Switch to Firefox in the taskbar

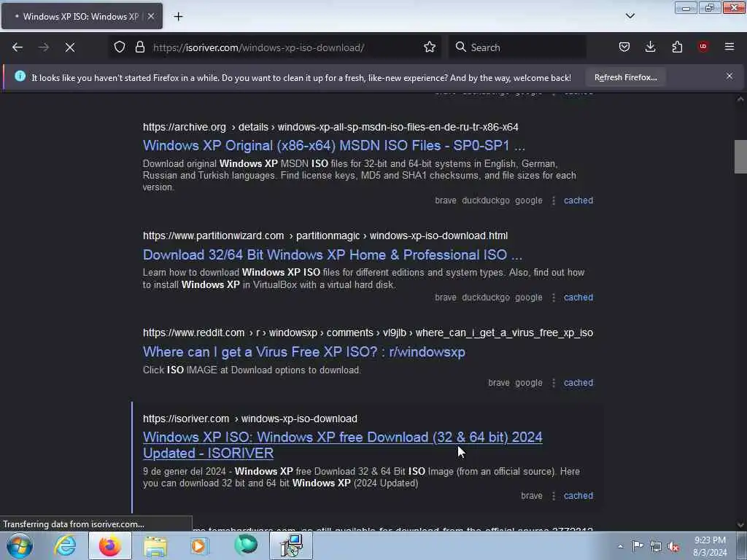(109, 545)
